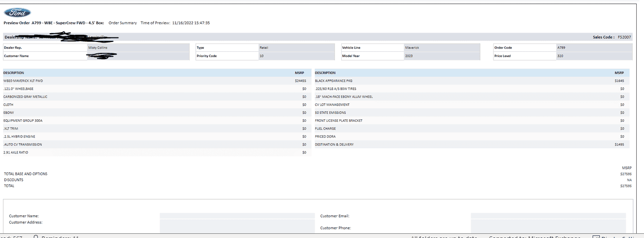This screenshot has height=238, width=644.
Task: Click the Price Level value 320
Action: [560, 55]
